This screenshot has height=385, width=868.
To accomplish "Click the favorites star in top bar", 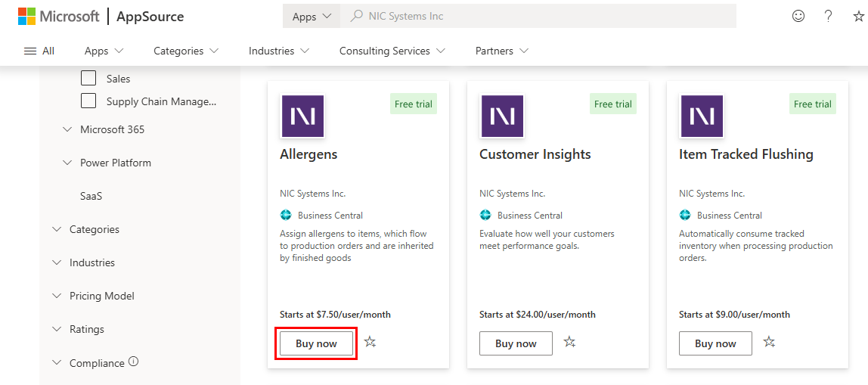I will point(858,16).
